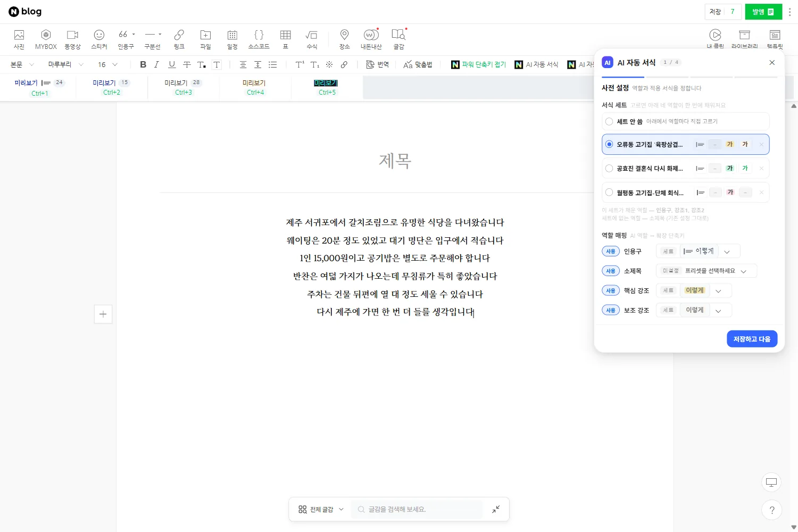Screen dimensions: 798x532
Task: Open the font size 16 dropdown
Action: tap(107, 64)
